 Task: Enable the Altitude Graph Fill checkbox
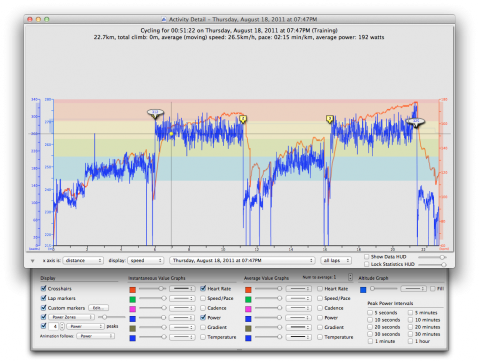point(433,289)
